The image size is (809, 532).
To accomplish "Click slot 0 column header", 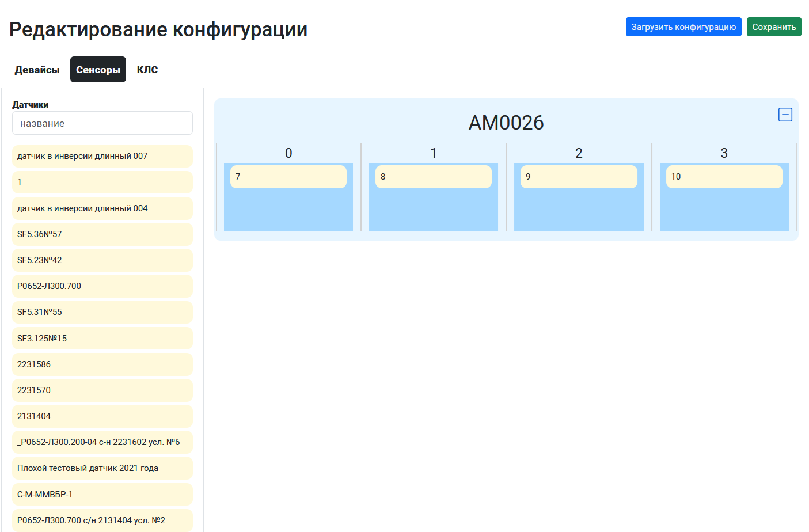I will click(288, 153).
